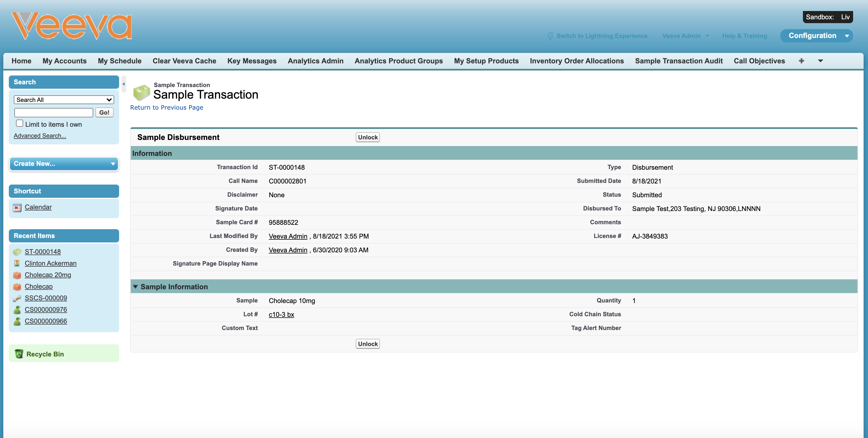868x438 pixels.
Task: Open the Search All dropdown
Action: [64, 100]
